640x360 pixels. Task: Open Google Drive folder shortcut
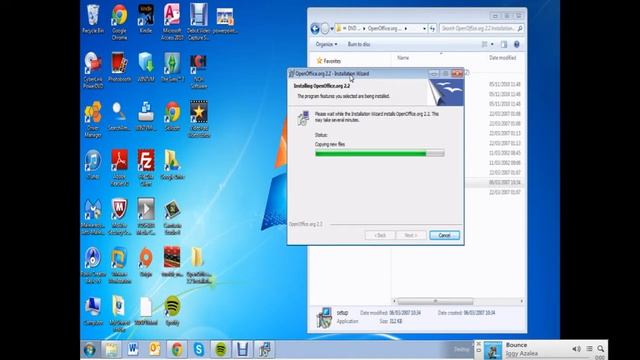point(172,164)
